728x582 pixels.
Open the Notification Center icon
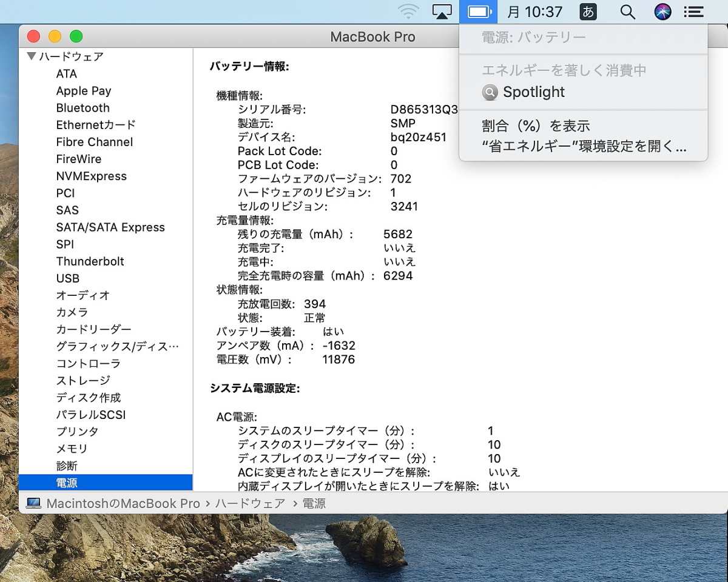pyautogui.click(x=693, y=12)
